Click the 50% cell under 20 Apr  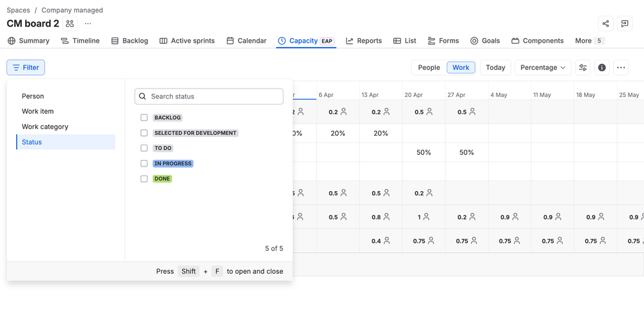[x=424, y=152]
